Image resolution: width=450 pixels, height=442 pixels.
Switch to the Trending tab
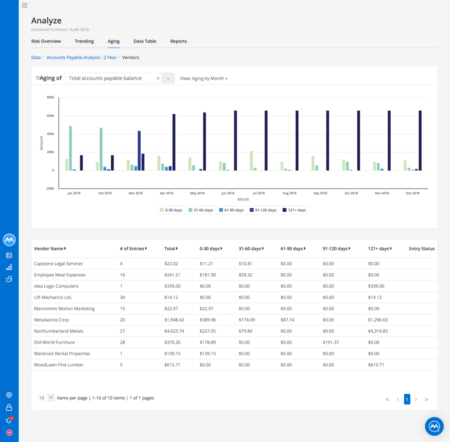84,41
